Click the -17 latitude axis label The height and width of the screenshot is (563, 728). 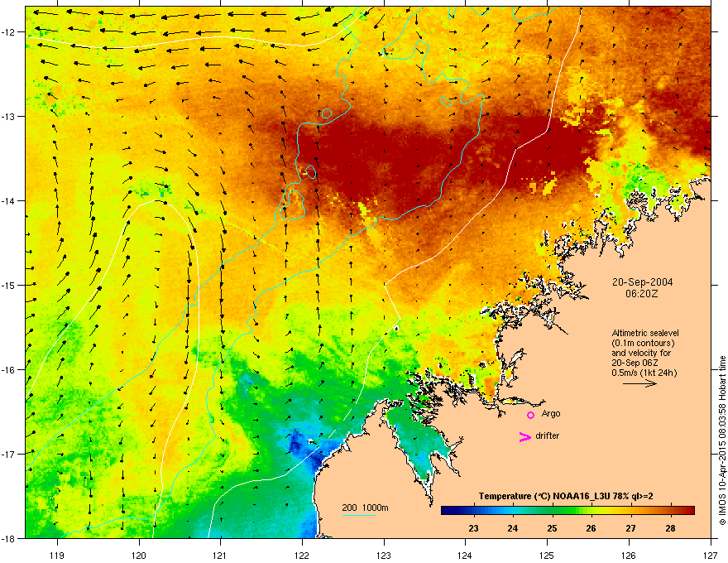click(7, 454)
